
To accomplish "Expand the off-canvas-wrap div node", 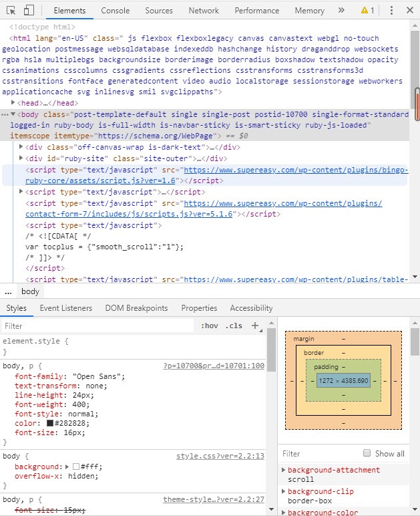I will [x=21, y=147].
